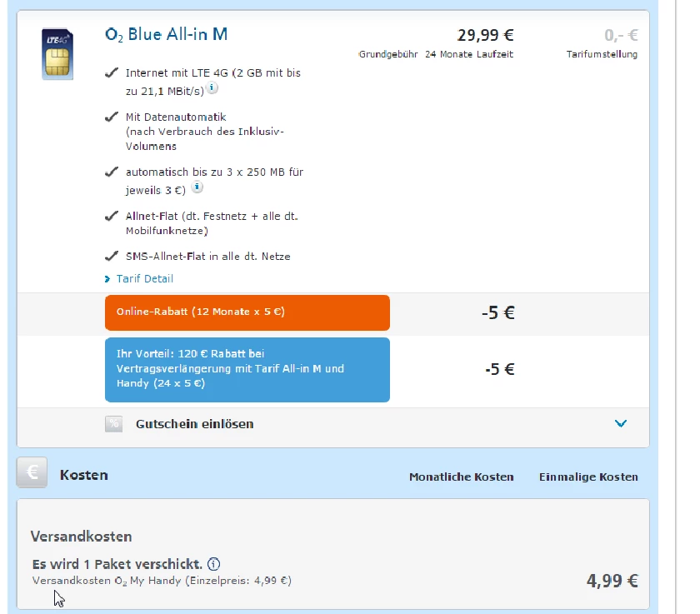Click the percent icon beside Gutschein einlösen

click(x=114, y=424)
